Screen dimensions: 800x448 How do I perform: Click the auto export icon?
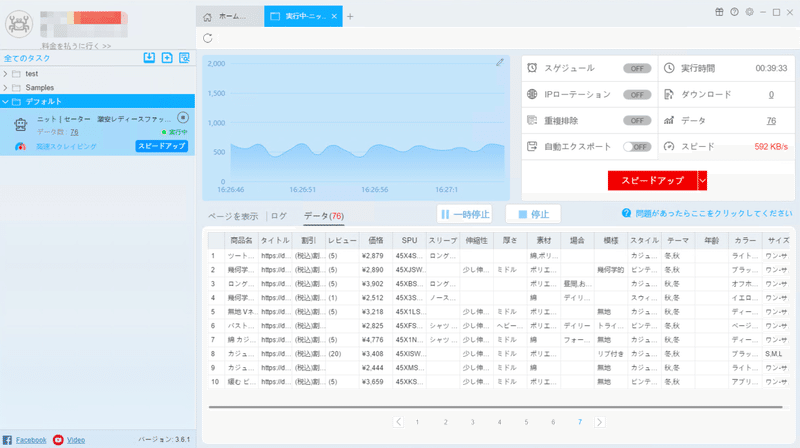532,146
